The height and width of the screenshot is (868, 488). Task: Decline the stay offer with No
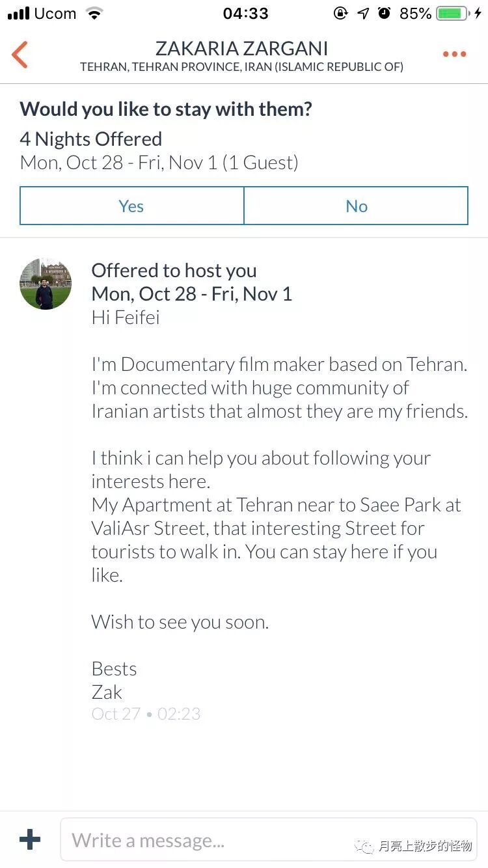(356, 206)
